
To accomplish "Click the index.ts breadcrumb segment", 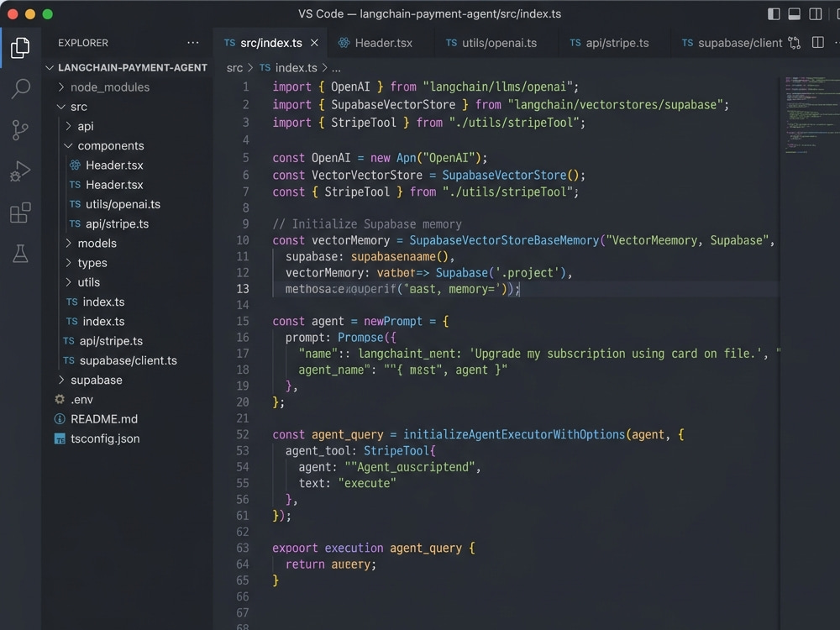I will point(296,68).
